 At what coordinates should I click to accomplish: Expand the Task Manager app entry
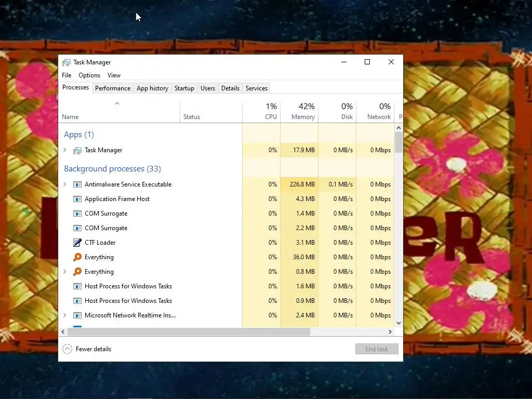tap(65, 150)
